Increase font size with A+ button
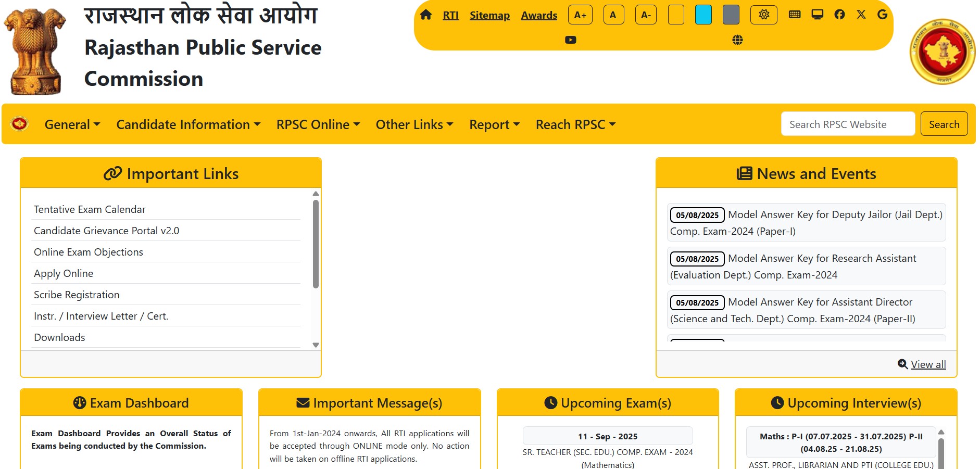This screenshot has height=469, width=980. (580, 15)
